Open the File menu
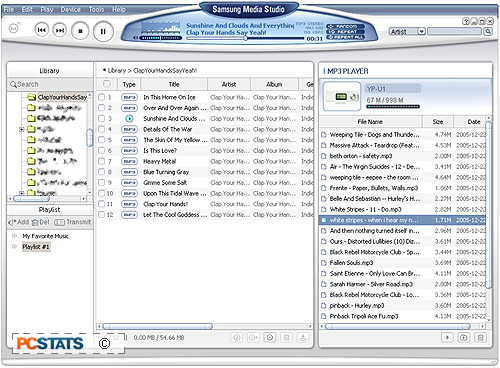The height and width of the screenshot is (368, 500). point(9,10)
